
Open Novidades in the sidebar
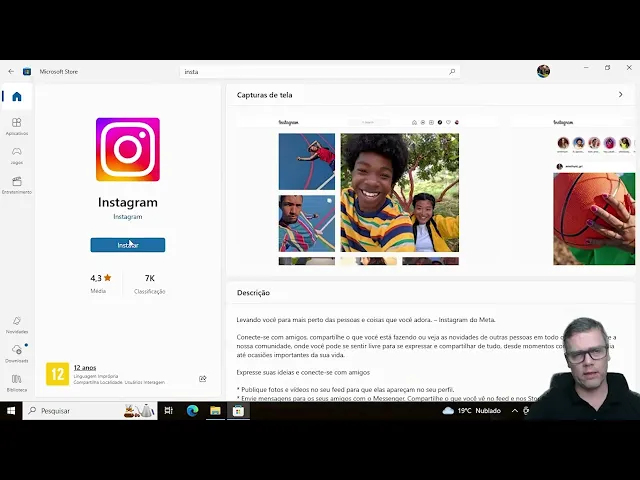pos(17,325)
